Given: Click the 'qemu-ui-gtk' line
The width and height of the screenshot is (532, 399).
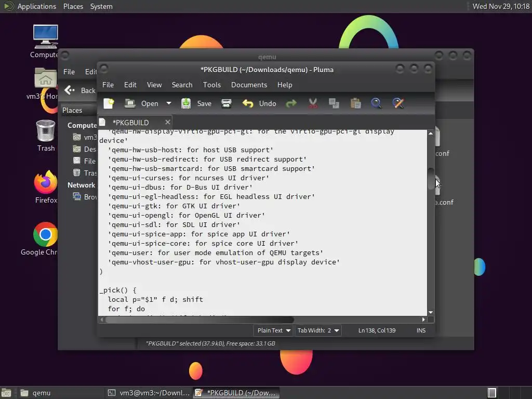Looking at the screenshot, I should (x=174, y=206).
